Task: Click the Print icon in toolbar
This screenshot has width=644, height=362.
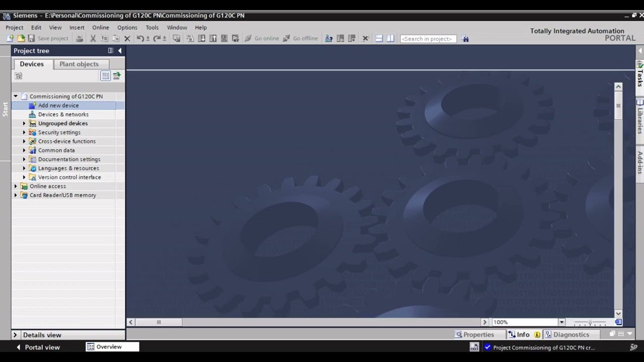Action: click(79, 38)
